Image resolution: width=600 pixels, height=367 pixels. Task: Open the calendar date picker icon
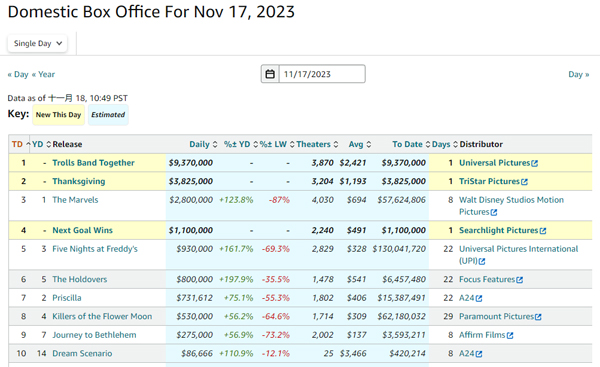click(x=270, y=74)
